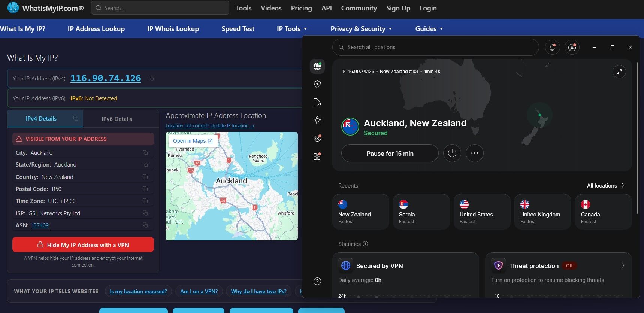Open the ASN 137409 link

click(40, 225)
